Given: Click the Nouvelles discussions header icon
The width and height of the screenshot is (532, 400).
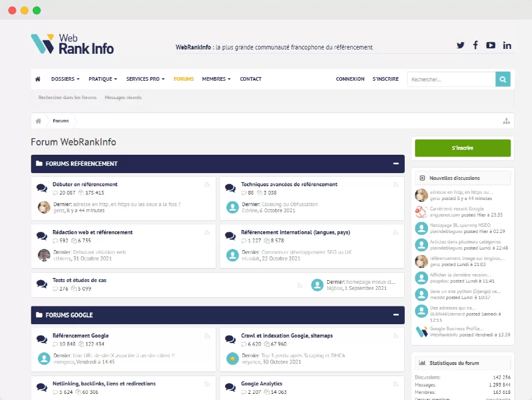Looking at the screenshot, I should point(423,178).
